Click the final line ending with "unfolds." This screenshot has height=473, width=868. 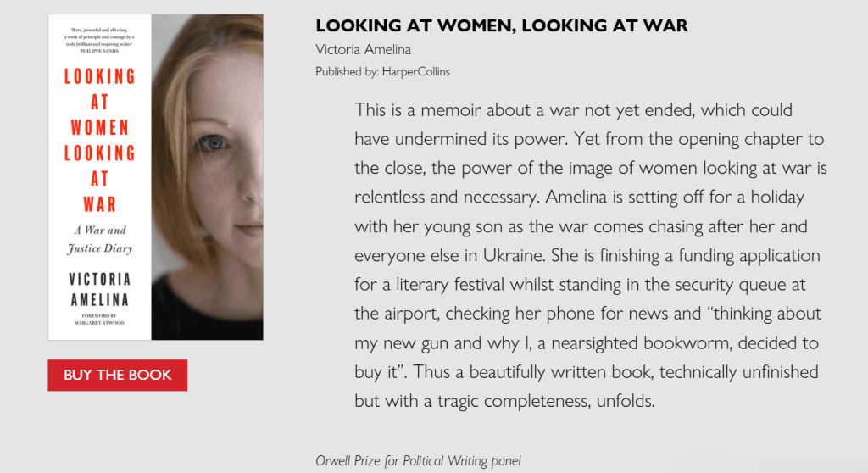coord(504,401)
